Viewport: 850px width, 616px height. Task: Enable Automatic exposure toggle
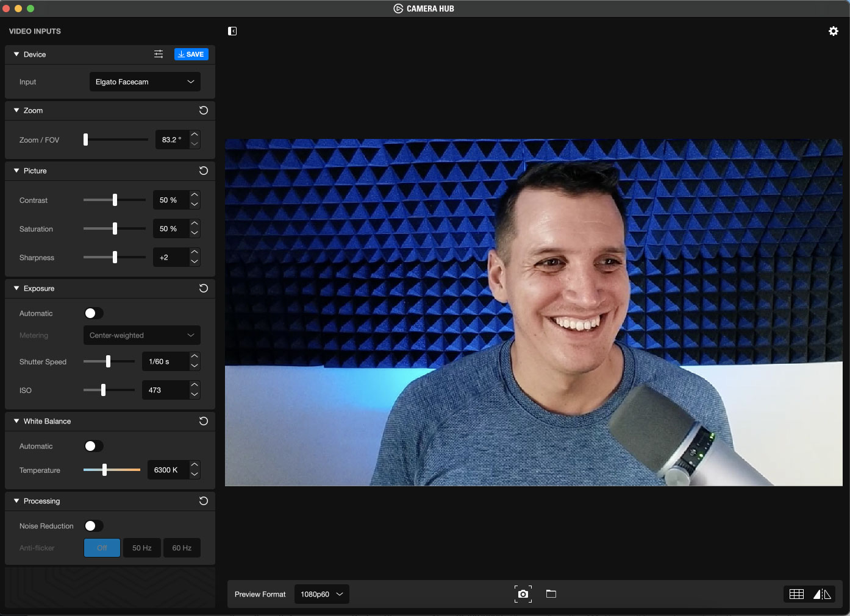94,313
